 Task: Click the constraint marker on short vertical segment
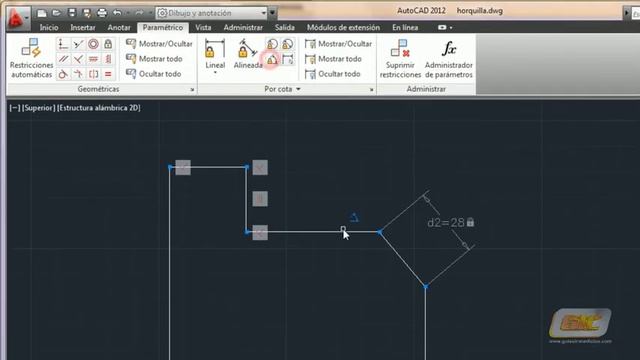point(260,200)
